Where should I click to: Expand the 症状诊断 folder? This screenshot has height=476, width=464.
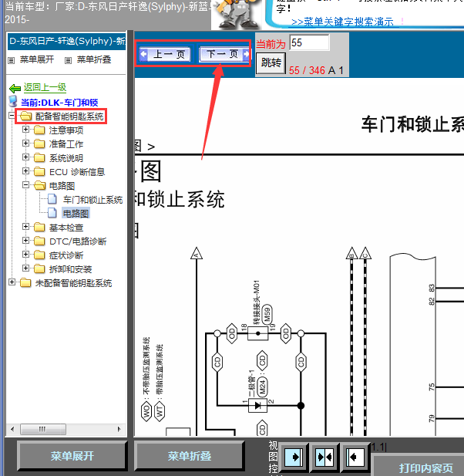25,255
